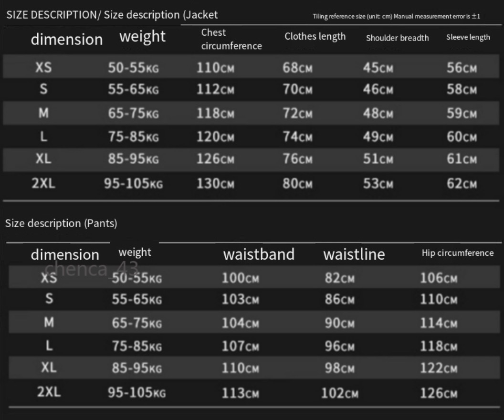Click pants 2XL waistline value 102cm
The height and width of the screenshot is (420, 504).
coord(341,394)
